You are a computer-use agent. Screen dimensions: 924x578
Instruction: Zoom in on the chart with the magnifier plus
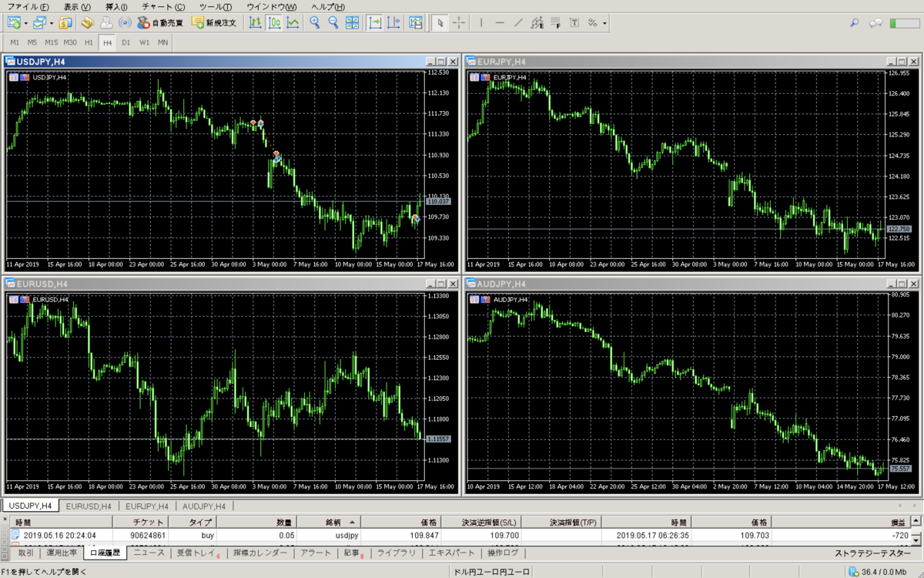click(315, 22)
